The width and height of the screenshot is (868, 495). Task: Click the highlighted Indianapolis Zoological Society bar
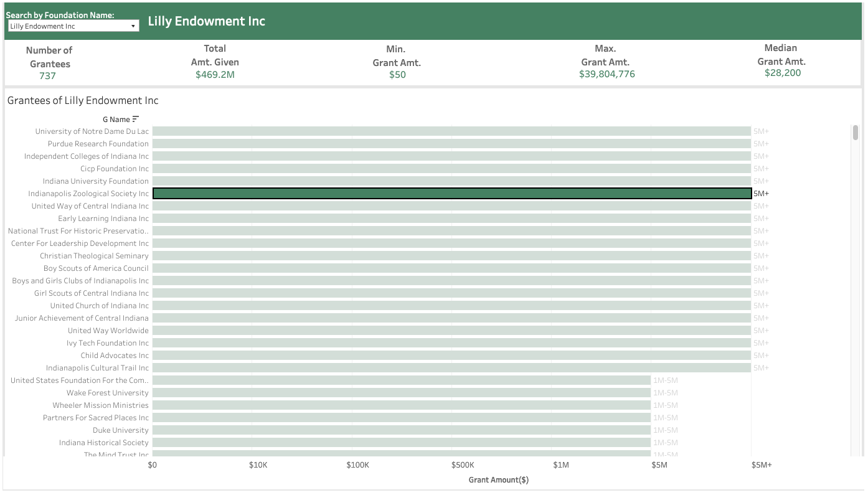click(452, 194)
